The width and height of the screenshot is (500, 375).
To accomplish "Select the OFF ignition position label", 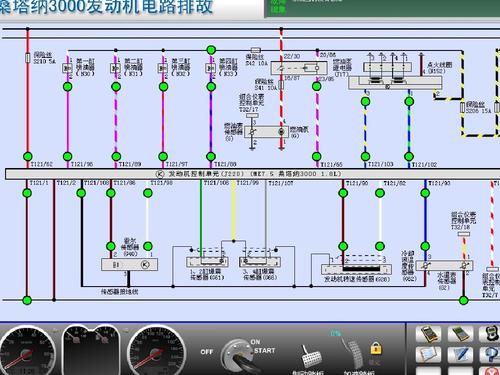I will coord(207,352).
